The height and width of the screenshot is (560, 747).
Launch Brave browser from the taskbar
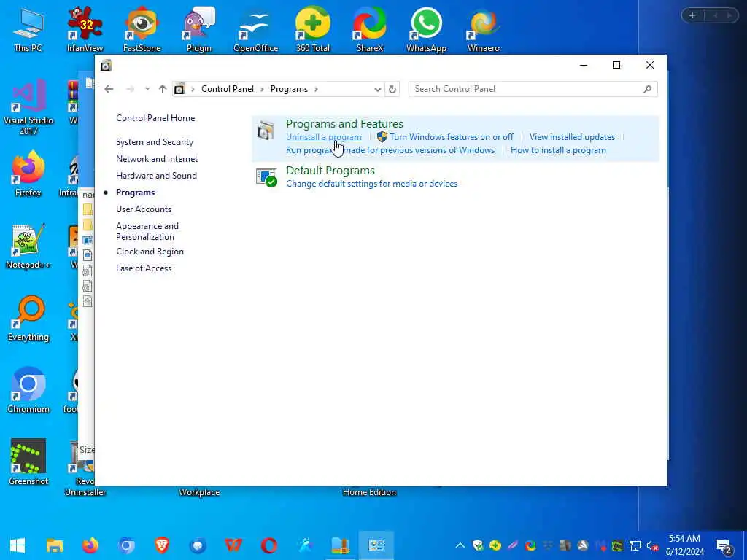point(162,545)
